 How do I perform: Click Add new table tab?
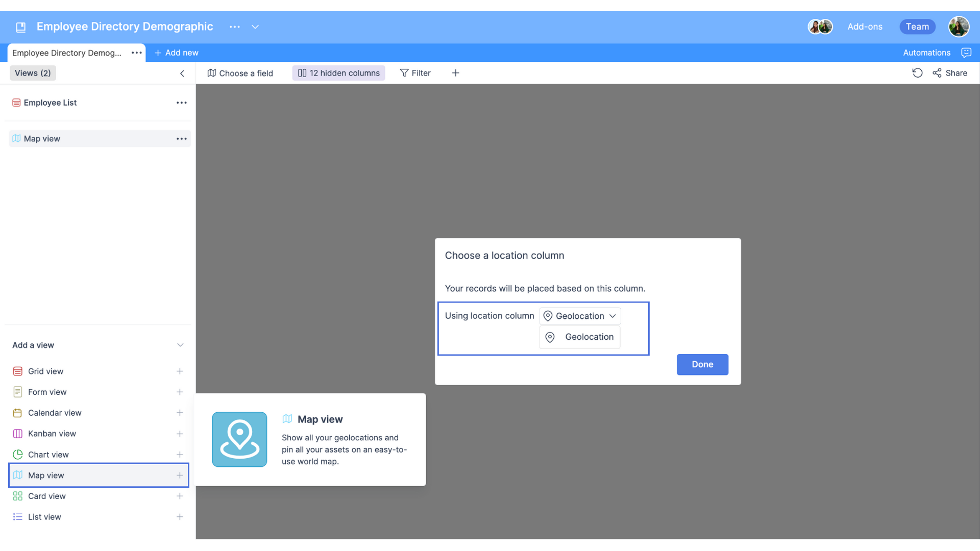(177, 53)
